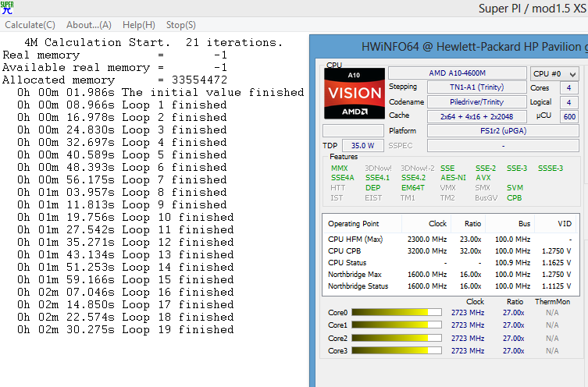Select the CPU CPB row
The width and height of the screenshot is (588, 387).
(x=451, y=251)
